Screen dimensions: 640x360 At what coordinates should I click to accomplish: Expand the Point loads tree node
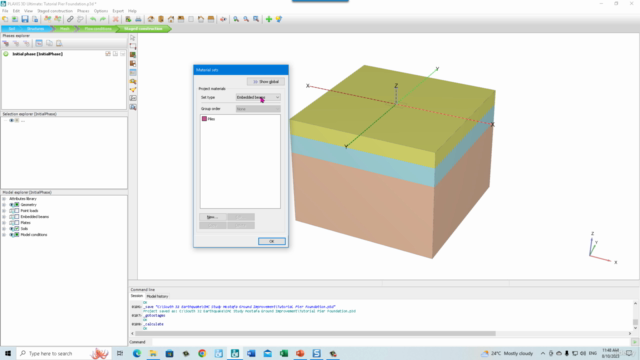tap(4, 211)
